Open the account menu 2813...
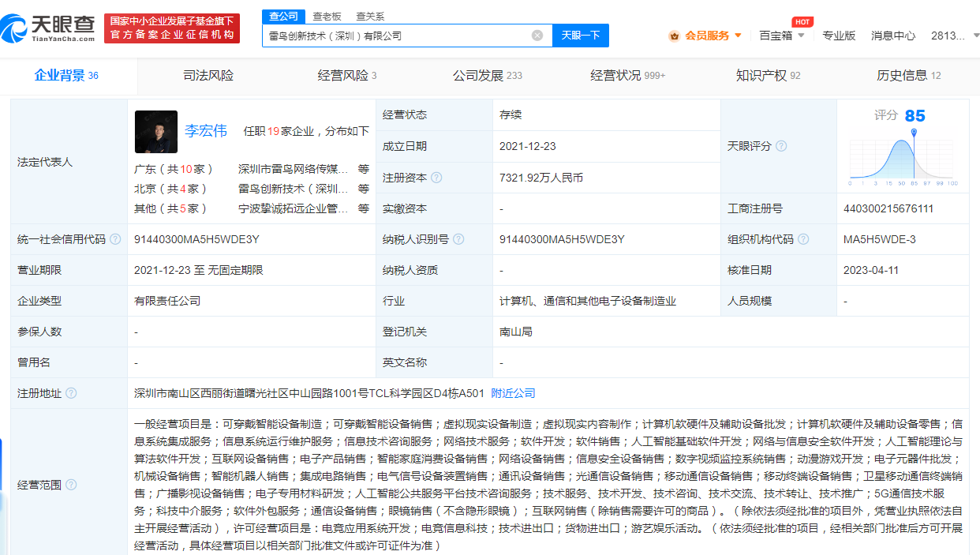 (948, 36)
